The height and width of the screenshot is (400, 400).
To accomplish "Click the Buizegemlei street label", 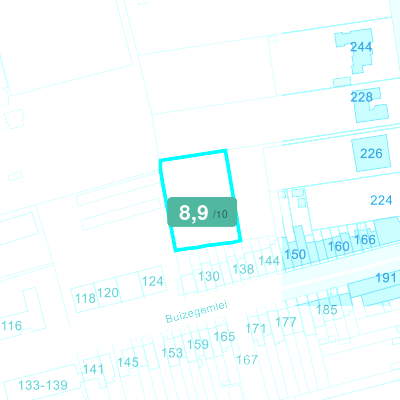I will pyautogui.click(x=196, y=313).
